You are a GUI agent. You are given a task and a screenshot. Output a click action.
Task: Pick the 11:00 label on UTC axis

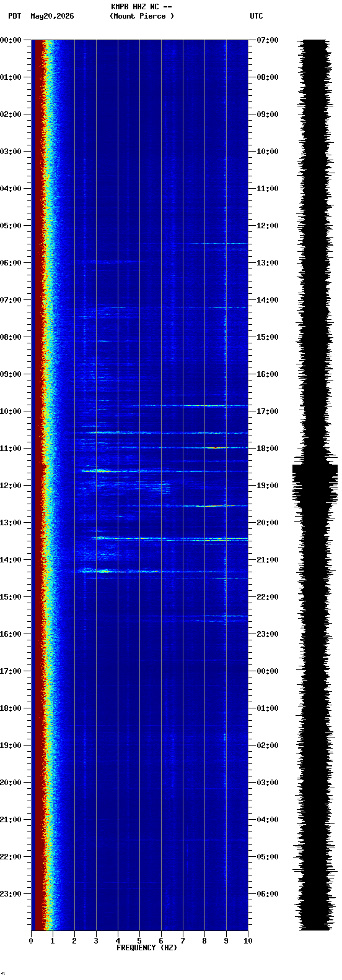[267, 189]
